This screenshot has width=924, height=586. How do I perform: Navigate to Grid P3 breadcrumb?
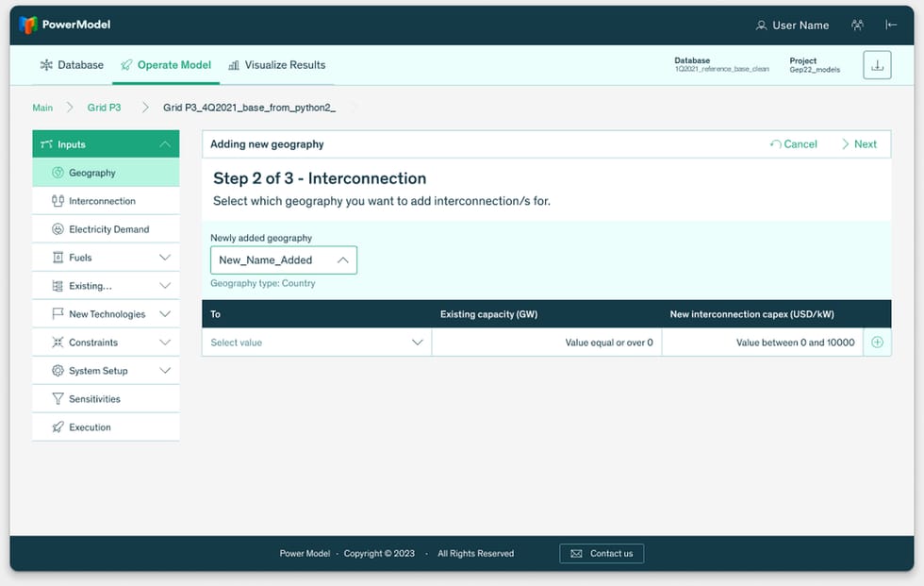pyautogui.click(x=105, y=108)
